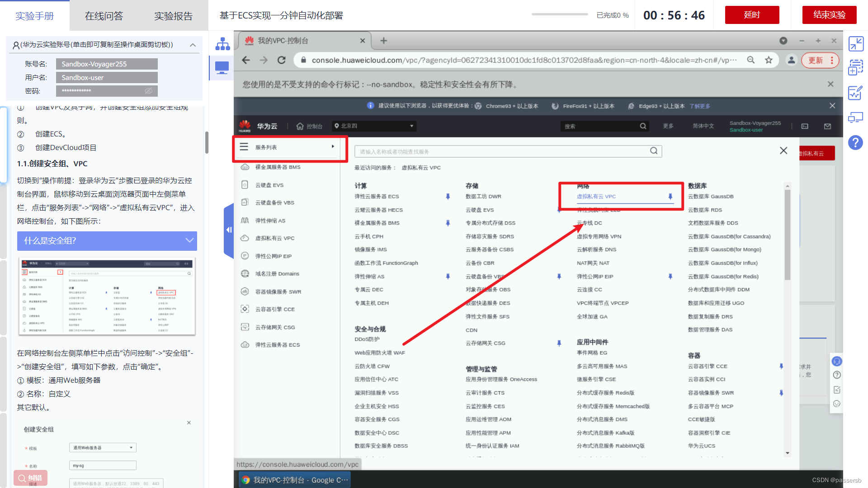Click the service list screenshot thumbnail
Viewport: 868px width, 488px height.
tap(107, 296)
